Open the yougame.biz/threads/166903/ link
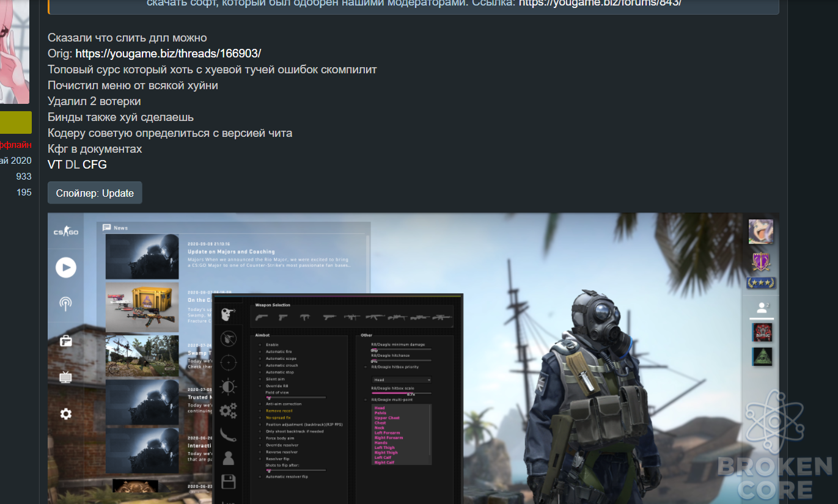 [x=168, y=54]
